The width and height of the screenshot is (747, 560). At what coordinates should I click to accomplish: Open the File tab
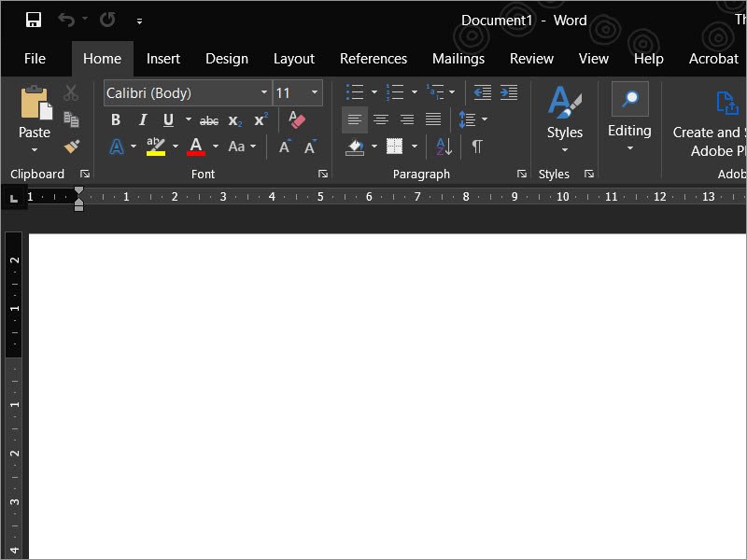click(x=35, y=59)
